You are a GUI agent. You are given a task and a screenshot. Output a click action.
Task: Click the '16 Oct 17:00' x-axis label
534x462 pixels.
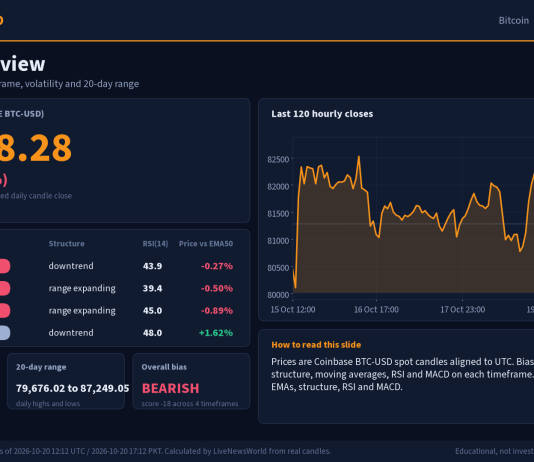coord(376,309)
